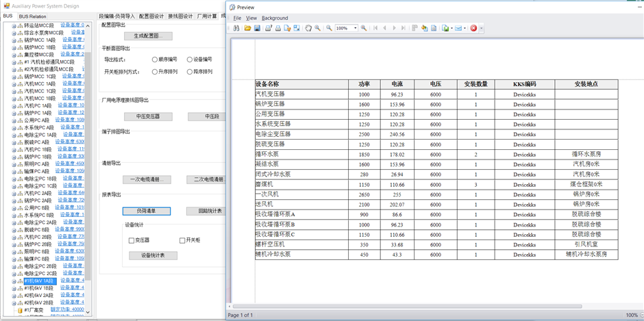
Task: Click the Page Setup icon
Action: tap(288, 28)
